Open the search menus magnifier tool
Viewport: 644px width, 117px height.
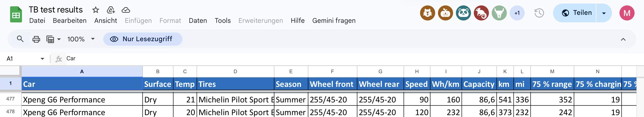click(x=20, y=39)
